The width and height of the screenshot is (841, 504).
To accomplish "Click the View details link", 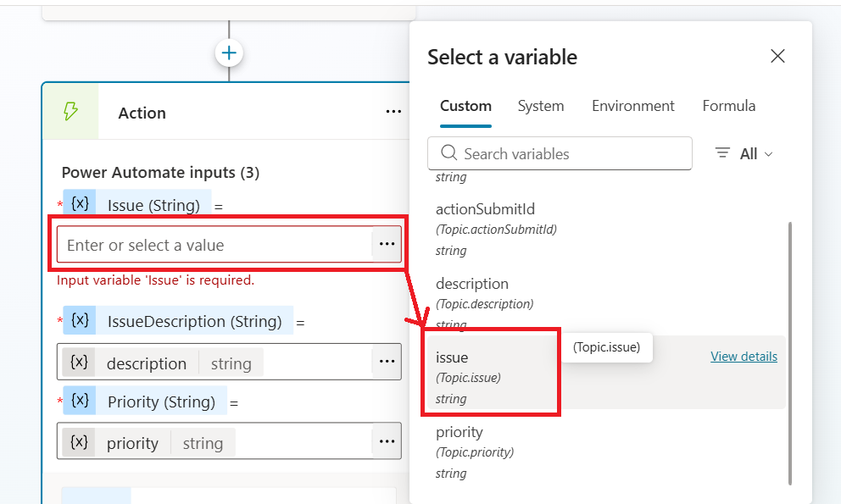I will click(x=744, y=357).
